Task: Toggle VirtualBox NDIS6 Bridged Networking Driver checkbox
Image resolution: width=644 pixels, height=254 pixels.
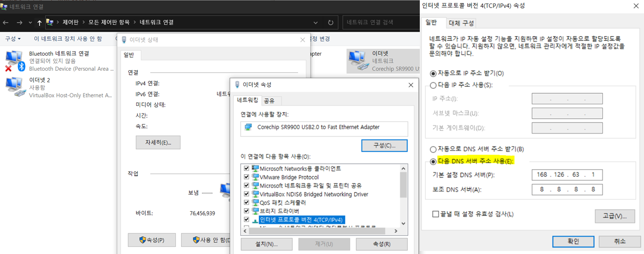Action: pos(246,194)
